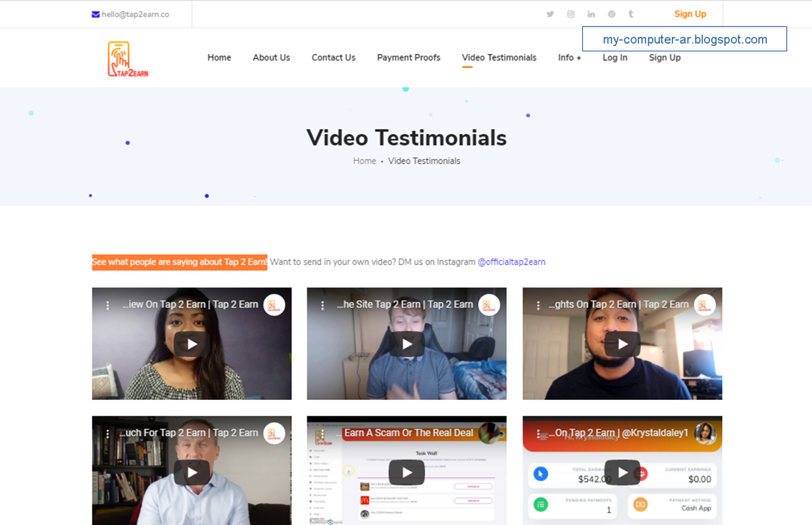
Task: Open Contact Us page
Action: coord(334,58)
